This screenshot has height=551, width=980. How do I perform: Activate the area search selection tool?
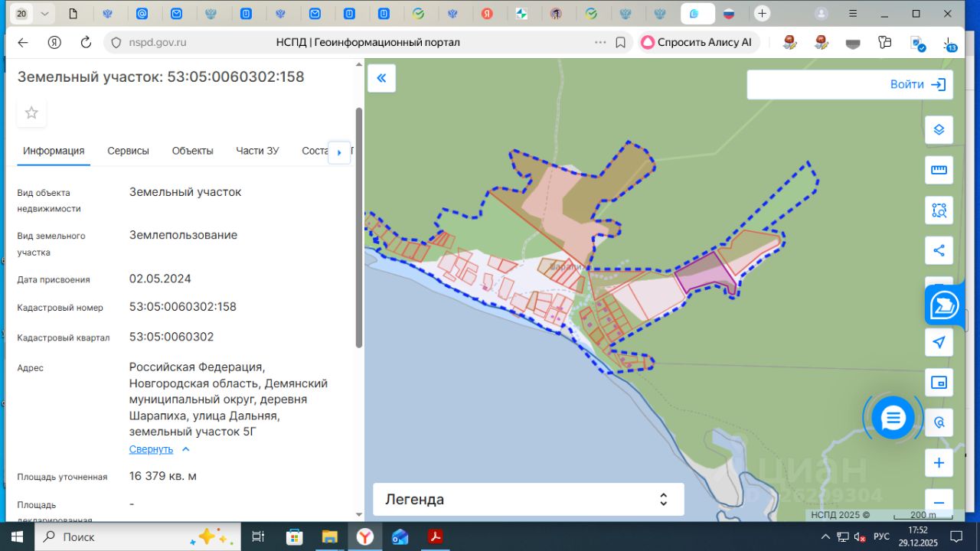pos(939,210)
